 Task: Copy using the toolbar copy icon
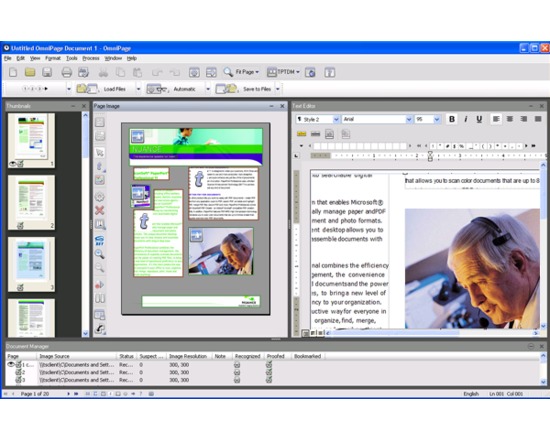(120, 73)
